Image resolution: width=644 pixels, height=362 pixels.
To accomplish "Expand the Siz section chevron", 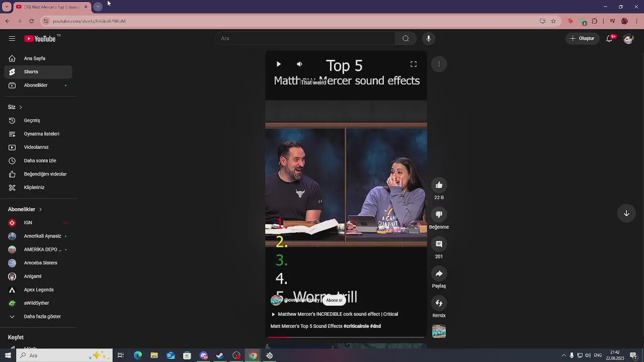I will click(21, 107).
